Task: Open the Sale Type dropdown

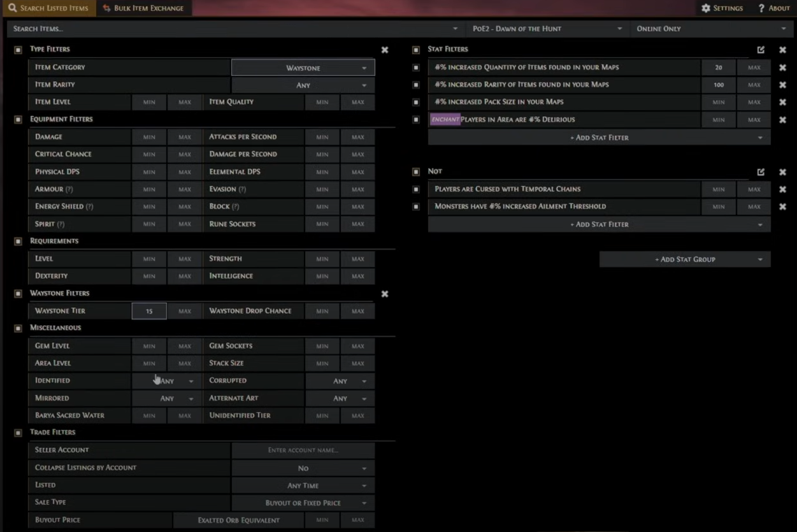Action: 303,503
